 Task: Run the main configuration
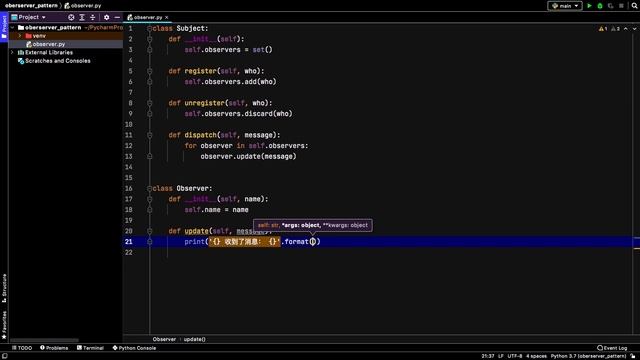pyautogui.click(x=589, y=6)
